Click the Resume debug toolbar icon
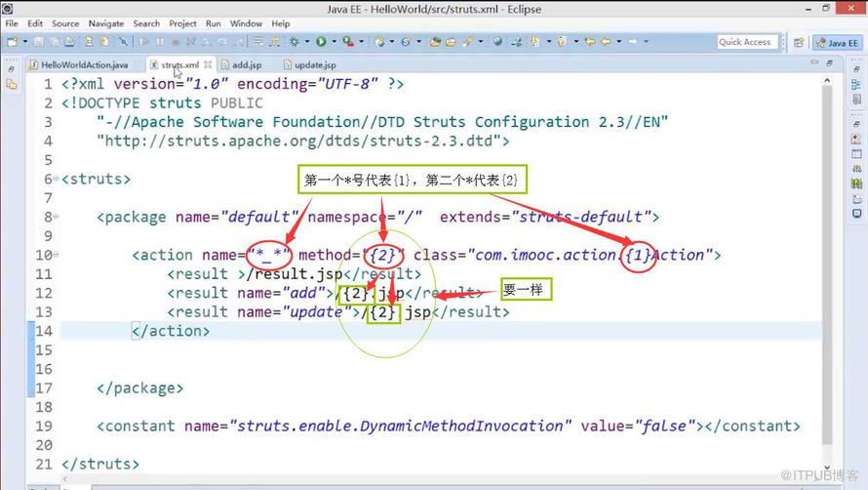This screenshot has width=868, height=490. click(144, 42)
